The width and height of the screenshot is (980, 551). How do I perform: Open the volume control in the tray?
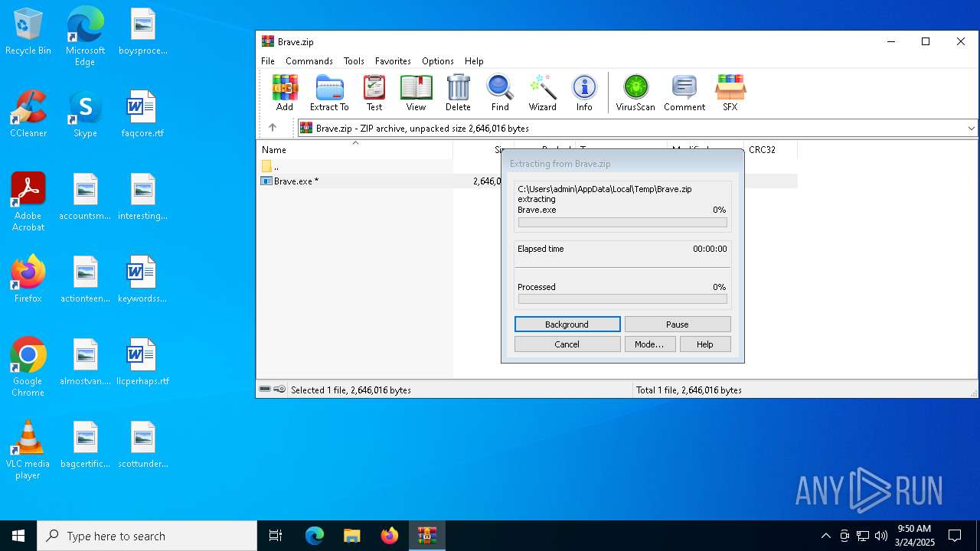tap(880, 536)
